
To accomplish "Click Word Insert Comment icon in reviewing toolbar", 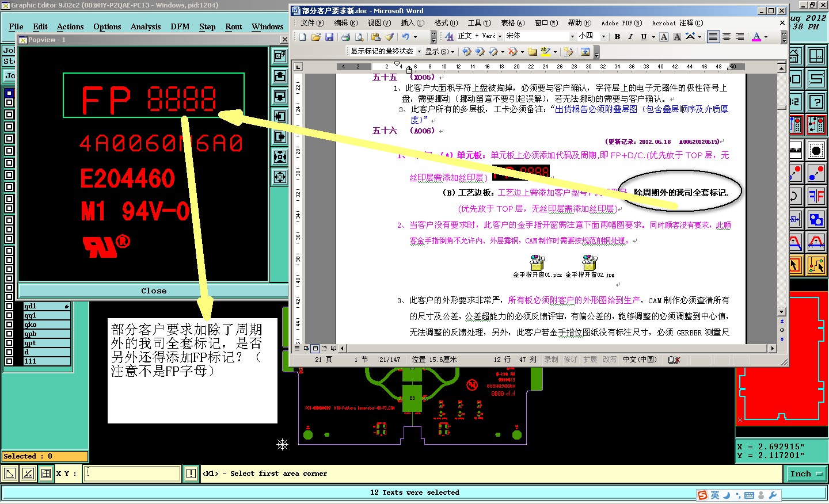I will pyautogui.click(x=532, y=52).
